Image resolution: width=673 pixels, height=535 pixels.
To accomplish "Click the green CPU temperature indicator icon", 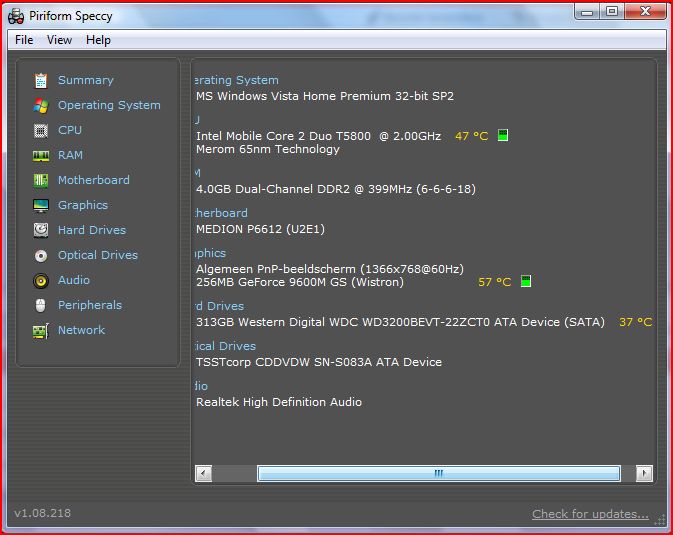I will coord(503,135).
